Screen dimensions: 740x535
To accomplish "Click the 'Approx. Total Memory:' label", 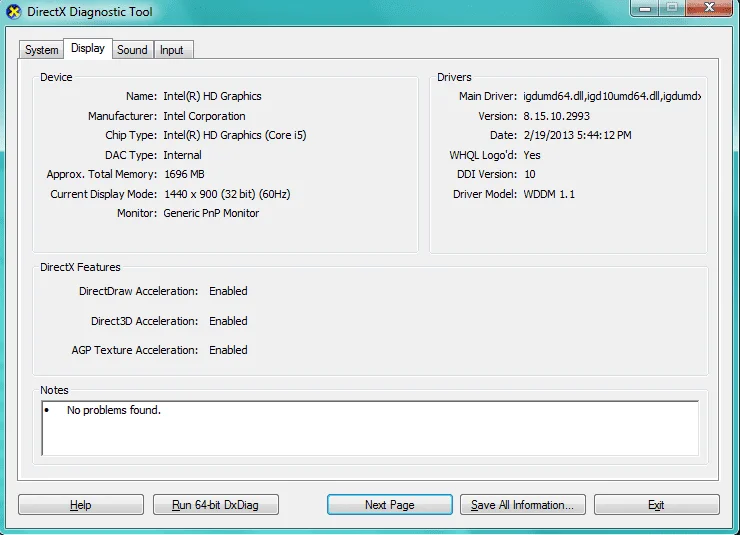I will click(x=102, y=175).
